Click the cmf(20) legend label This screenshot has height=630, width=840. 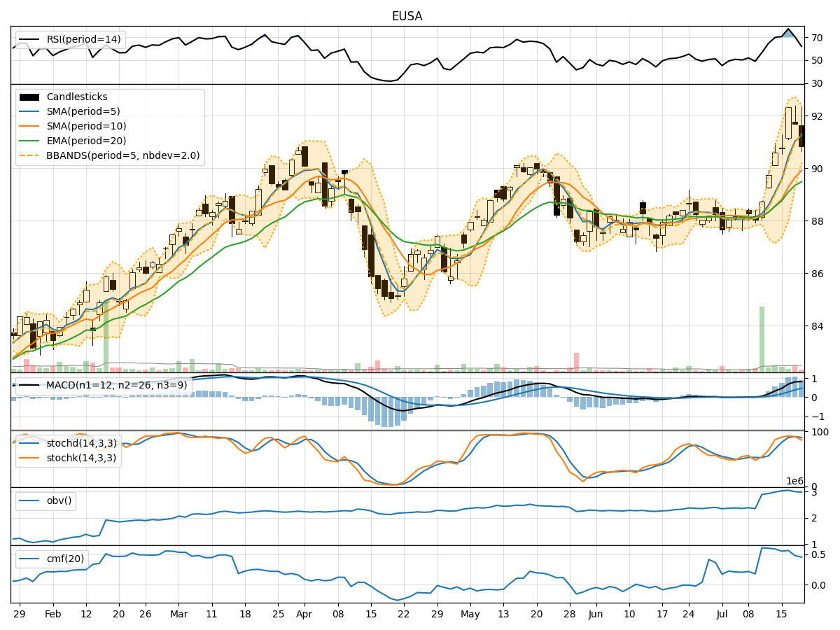65,559
